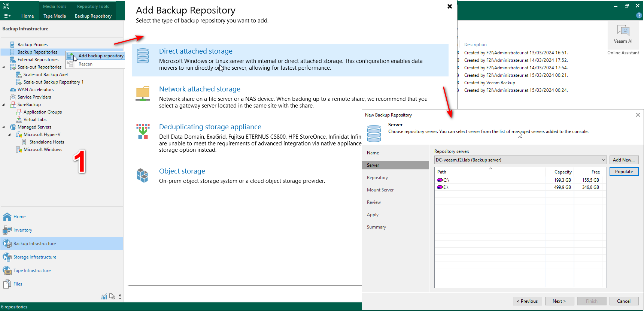Expand the navigation pane overflow chevron
Screen dimensions: 644x311
[120, 297]
